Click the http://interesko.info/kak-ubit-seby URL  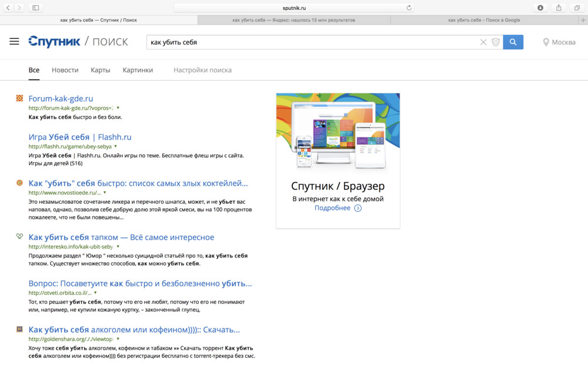pos(71,246)
